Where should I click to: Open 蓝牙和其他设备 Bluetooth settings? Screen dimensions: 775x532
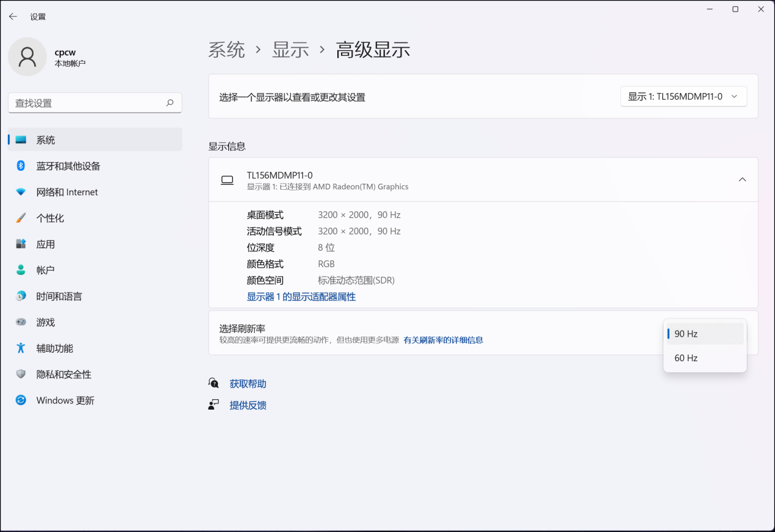(68, 166)
